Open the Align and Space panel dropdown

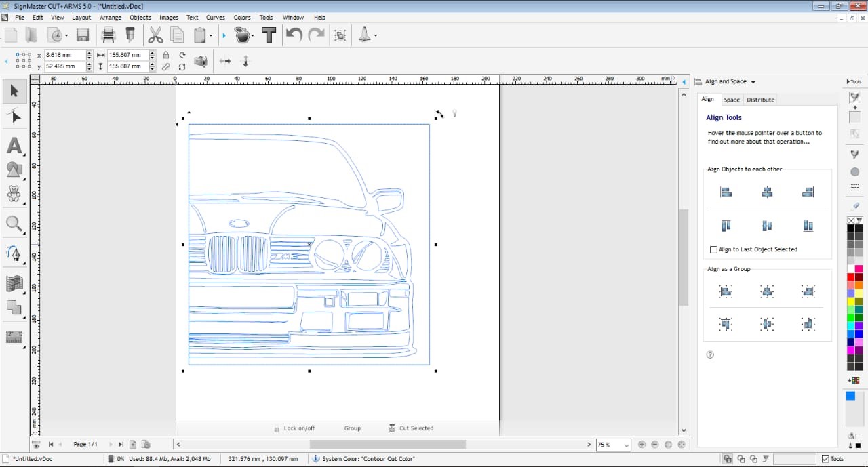click(x=753, y=82)
